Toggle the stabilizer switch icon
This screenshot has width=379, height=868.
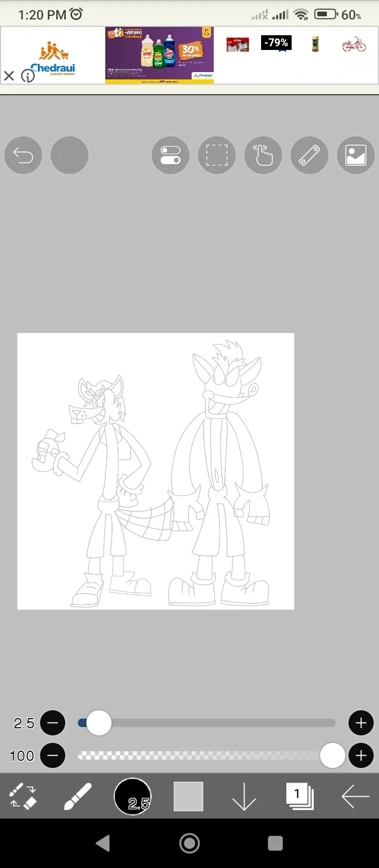[x=171, y=155]
